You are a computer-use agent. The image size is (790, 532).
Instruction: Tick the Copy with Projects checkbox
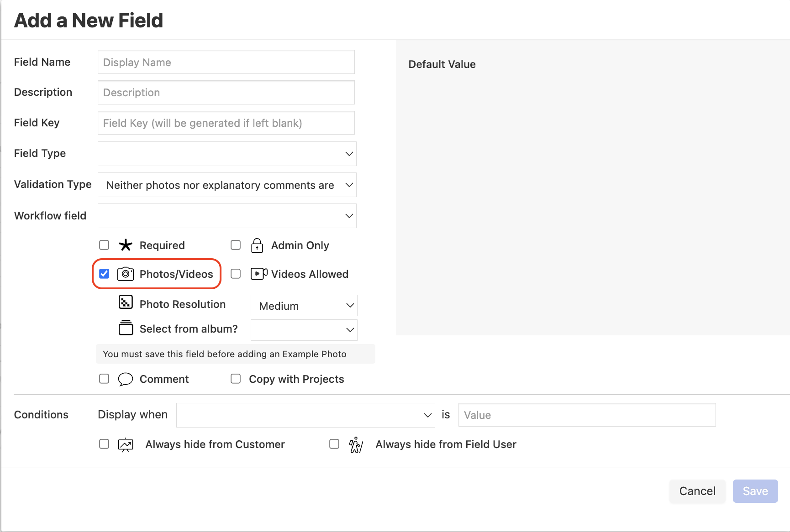click(x=236, y=379)
